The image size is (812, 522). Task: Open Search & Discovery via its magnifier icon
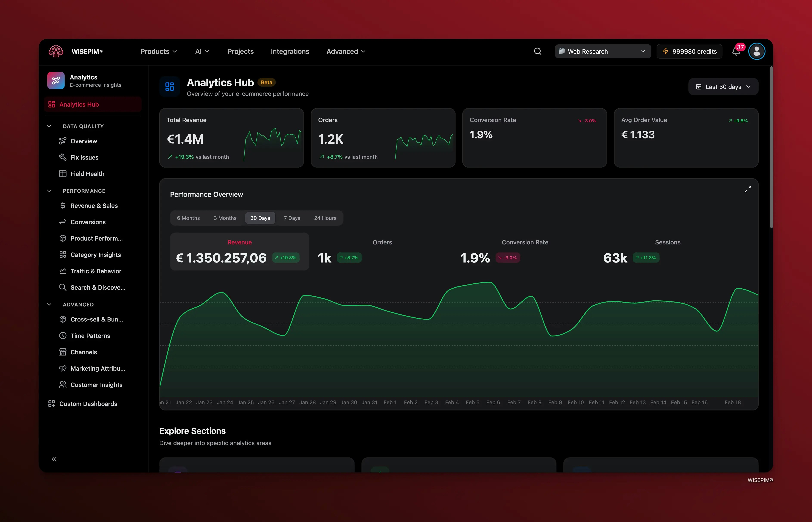(63, 287)
